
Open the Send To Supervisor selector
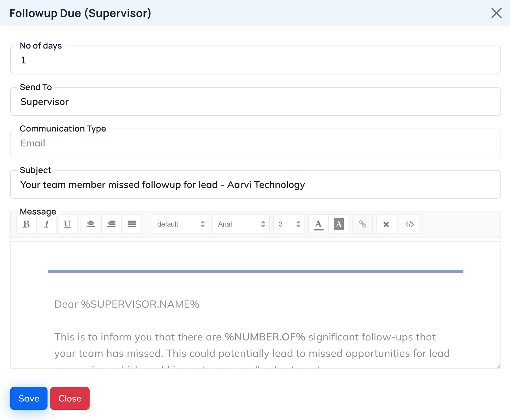click(x=255, y=102)
